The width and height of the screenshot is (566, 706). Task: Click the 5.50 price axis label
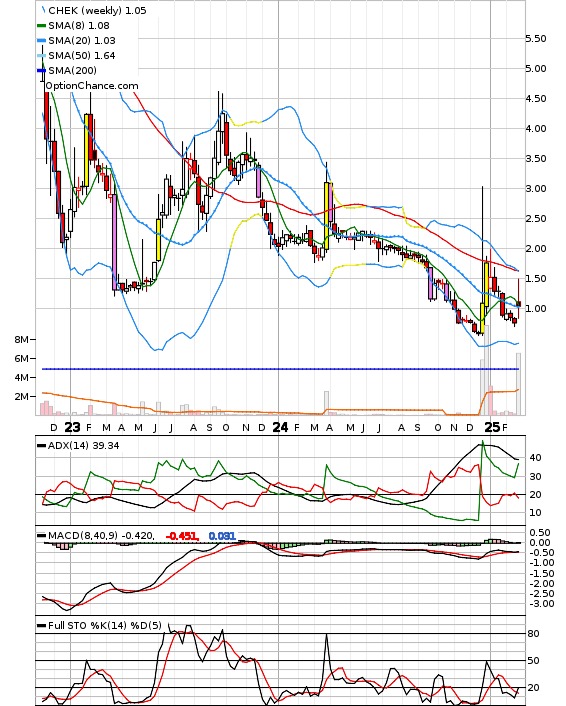coord(536,39)
